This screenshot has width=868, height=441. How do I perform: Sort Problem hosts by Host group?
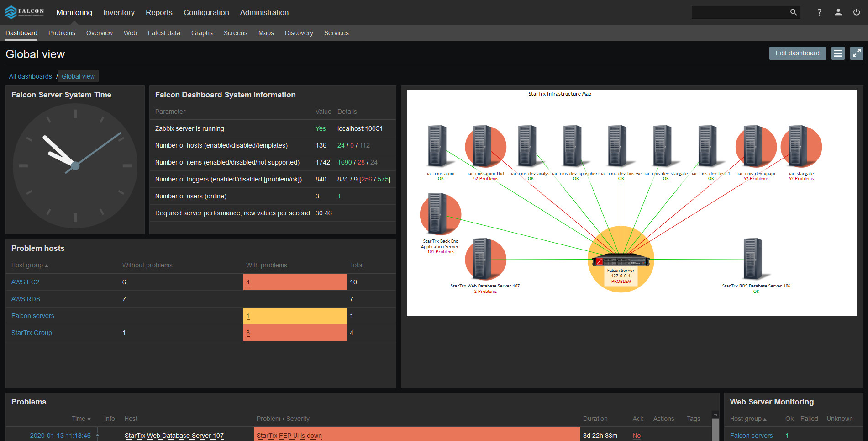(x=30, y=265)
